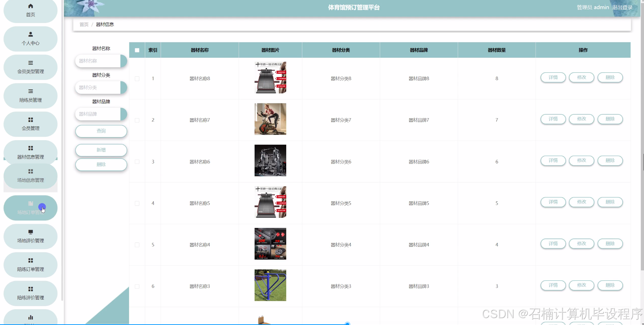This screenshot has width=644, height=325.
Task: Click 修改 for 器材名称8
Action: pyautogui.click(x=582, y=78)
